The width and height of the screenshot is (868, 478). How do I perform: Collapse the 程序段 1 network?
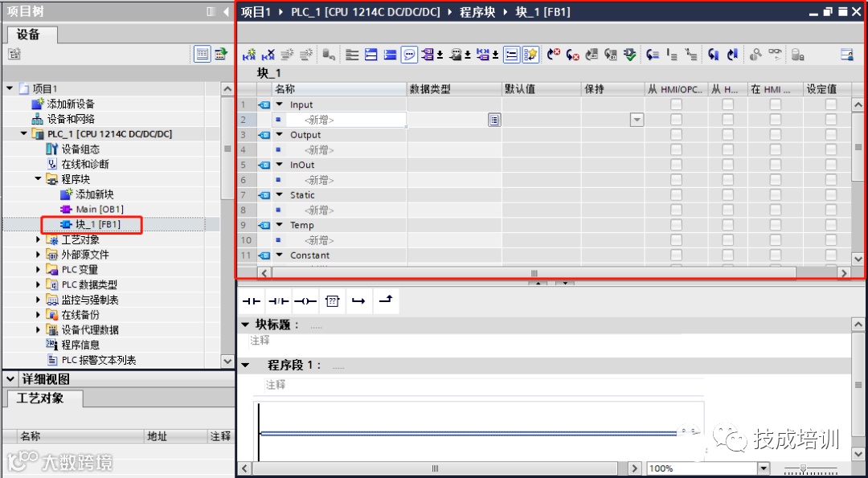(245, 366)
